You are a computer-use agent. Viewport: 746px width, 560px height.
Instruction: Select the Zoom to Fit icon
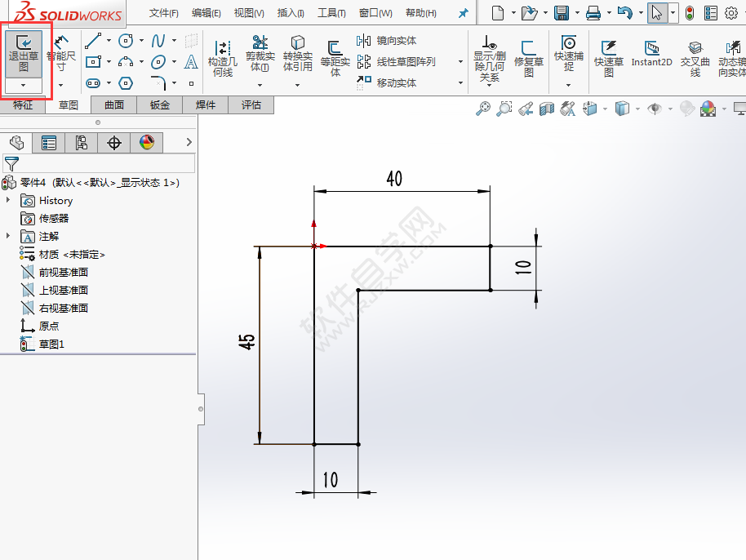pos(483,107)
